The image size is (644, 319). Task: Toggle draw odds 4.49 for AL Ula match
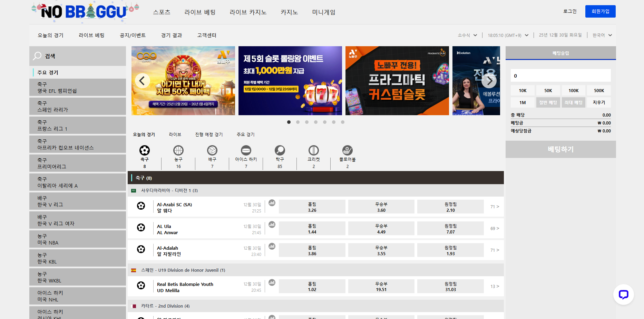(x=381, y=229)
